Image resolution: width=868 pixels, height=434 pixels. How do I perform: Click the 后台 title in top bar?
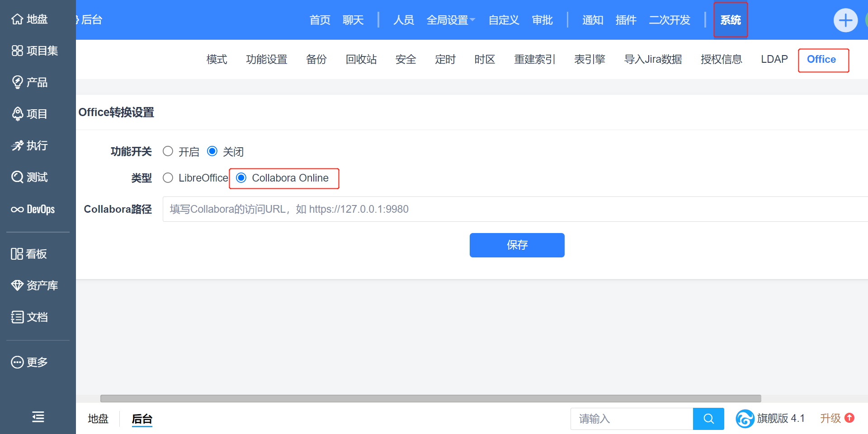[92, 20]
